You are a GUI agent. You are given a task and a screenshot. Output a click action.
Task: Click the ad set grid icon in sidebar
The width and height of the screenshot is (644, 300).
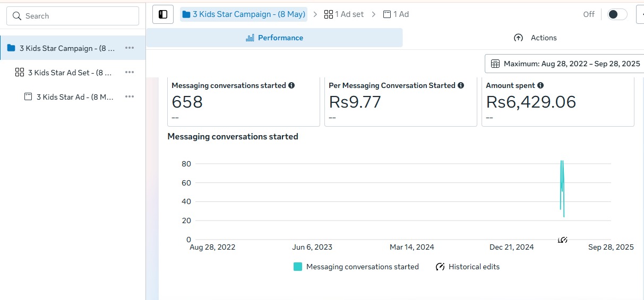(20, 73)
